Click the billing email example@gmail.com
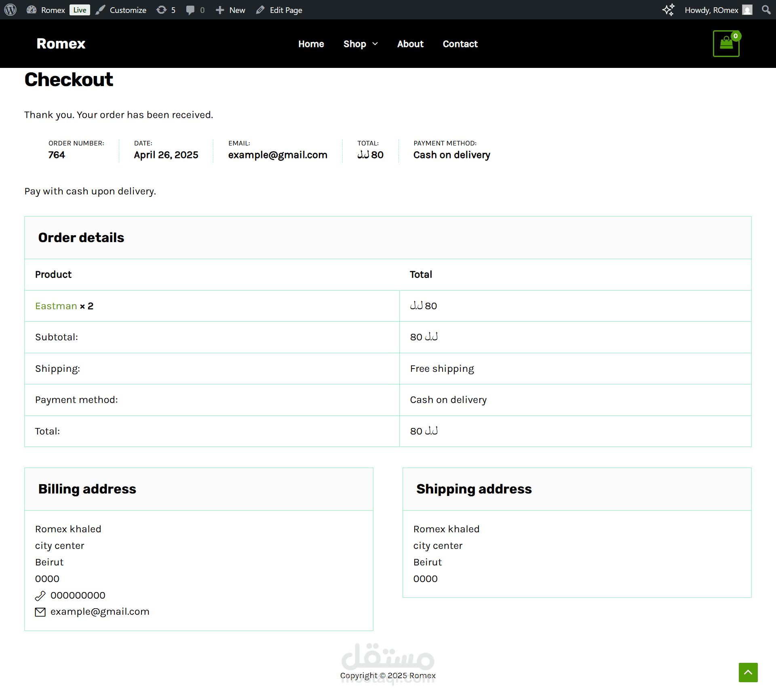The width and height of the screenshot is (776, 700). 99,611
